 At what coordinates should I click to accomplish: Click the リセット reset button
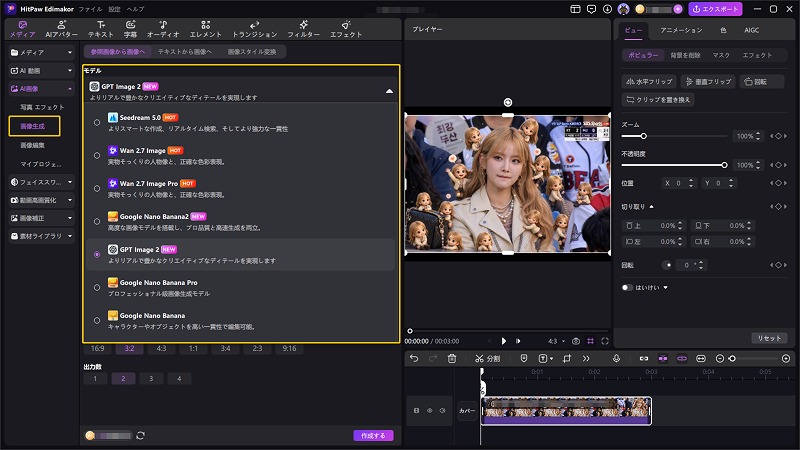769,338
